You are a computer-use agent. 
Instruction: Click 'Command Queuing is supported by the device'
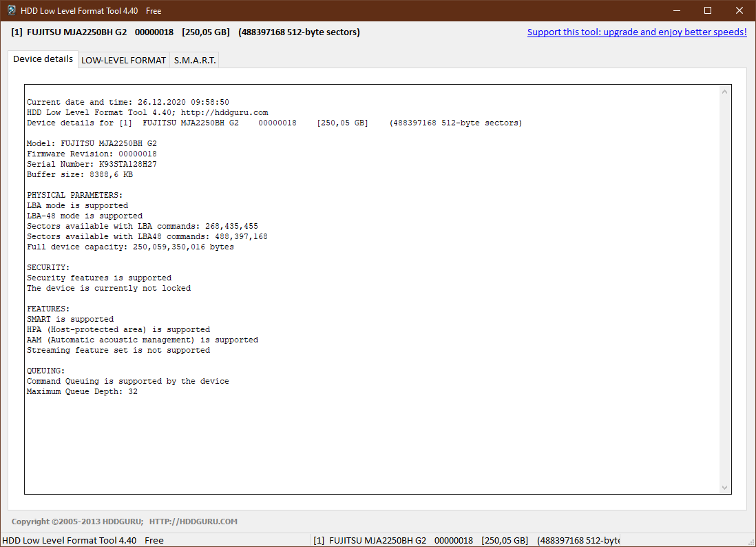[x=128, y=381]
